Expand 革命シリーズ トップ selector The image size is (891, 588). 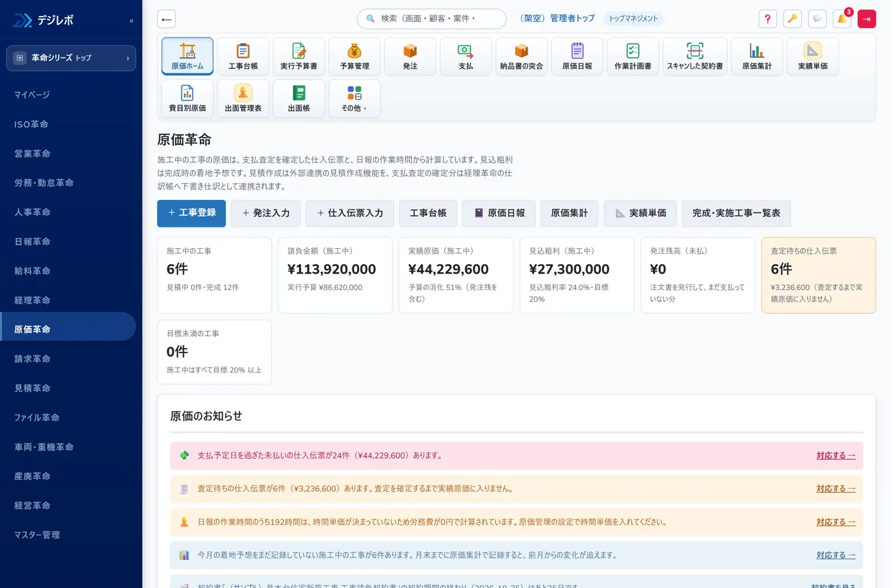click(71, 58)
